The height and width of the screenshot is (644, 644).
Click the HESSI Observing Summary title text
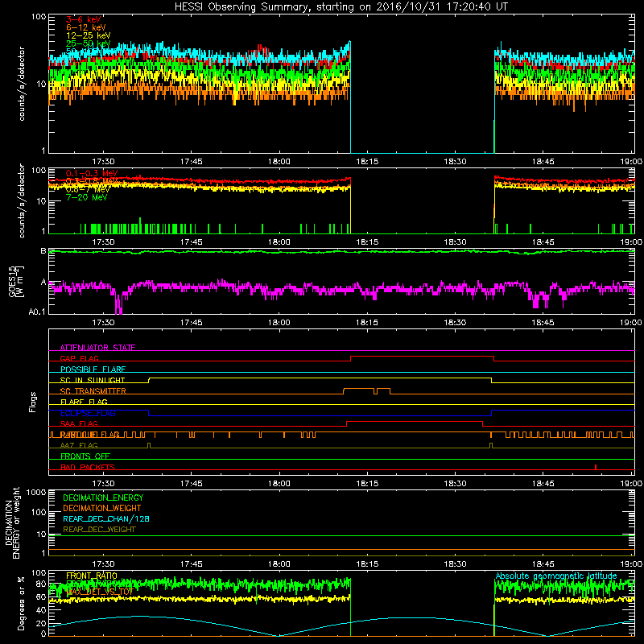click(341, 7)
